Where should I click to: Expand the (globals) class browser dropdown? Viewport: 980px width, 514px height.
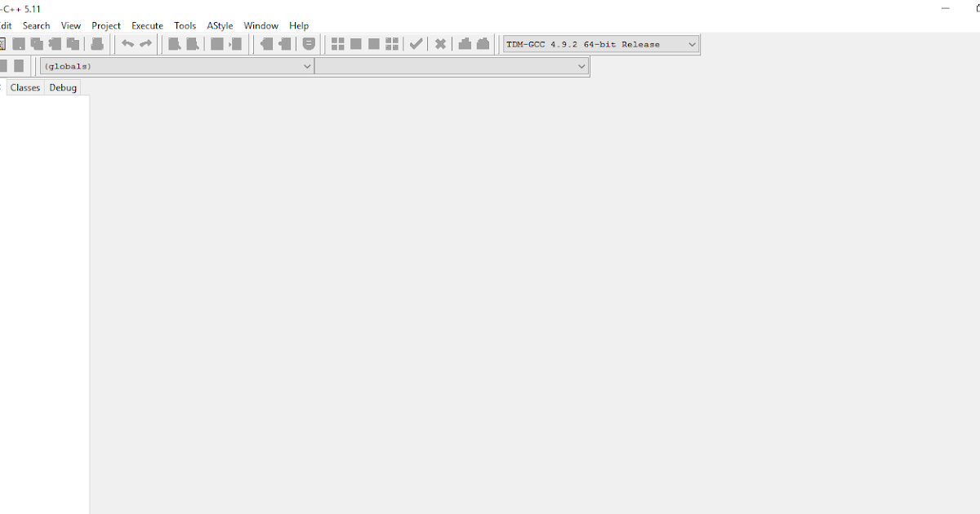coord(307,66)
